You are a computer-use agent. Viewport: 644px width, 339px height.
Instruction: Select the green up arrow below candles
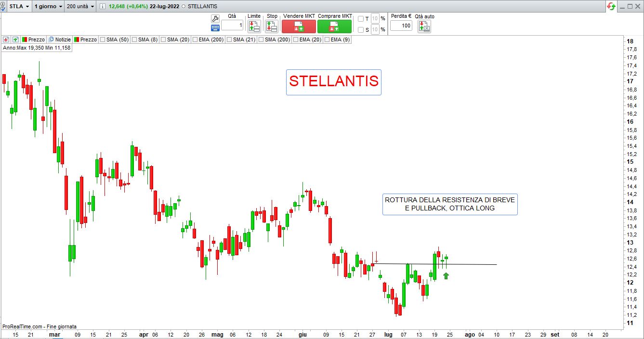coord(446,275)
